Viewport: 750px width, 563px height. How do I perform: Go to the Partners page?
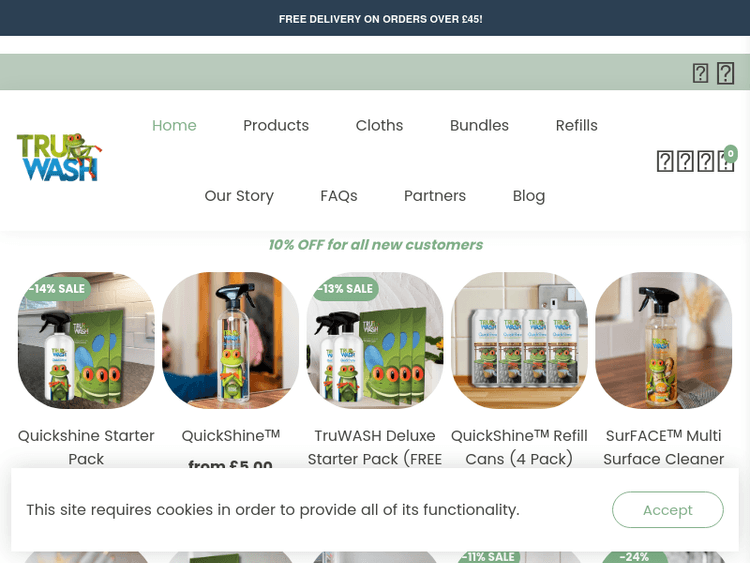coord(435,196)
